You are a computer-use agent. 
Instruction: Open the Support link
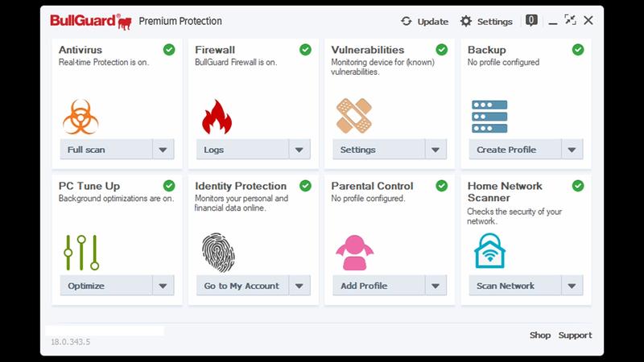point(575,335)
